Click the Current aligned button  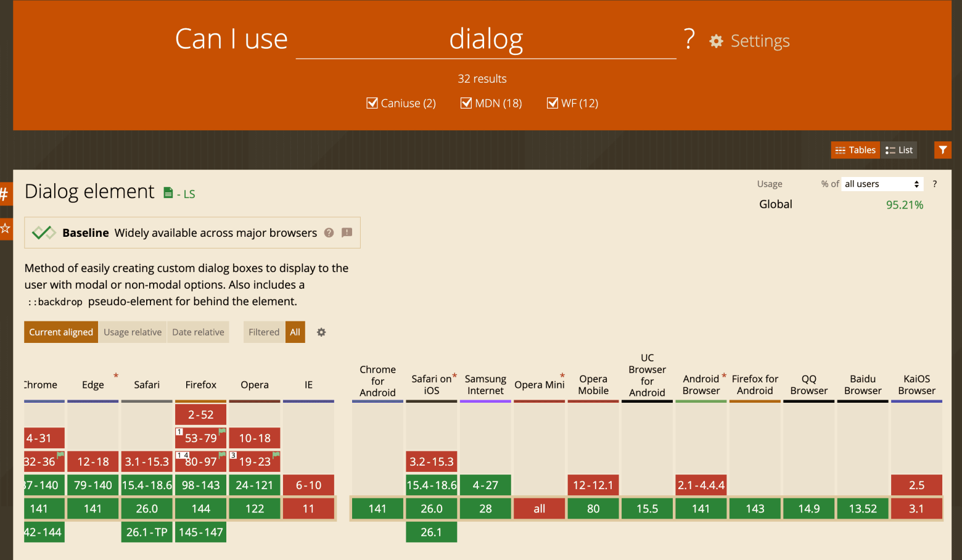(x=61, y=332)
